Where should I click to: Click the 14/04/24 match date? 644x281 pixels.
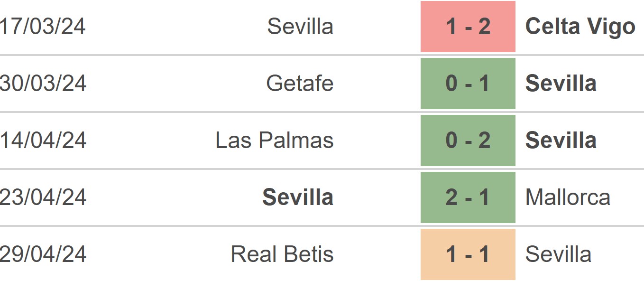click(x=43, y=140)
